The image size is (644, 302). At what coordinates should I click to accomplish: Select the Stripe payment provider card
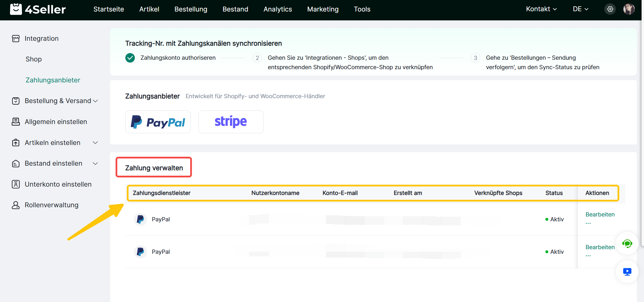(x=231, y=122)
